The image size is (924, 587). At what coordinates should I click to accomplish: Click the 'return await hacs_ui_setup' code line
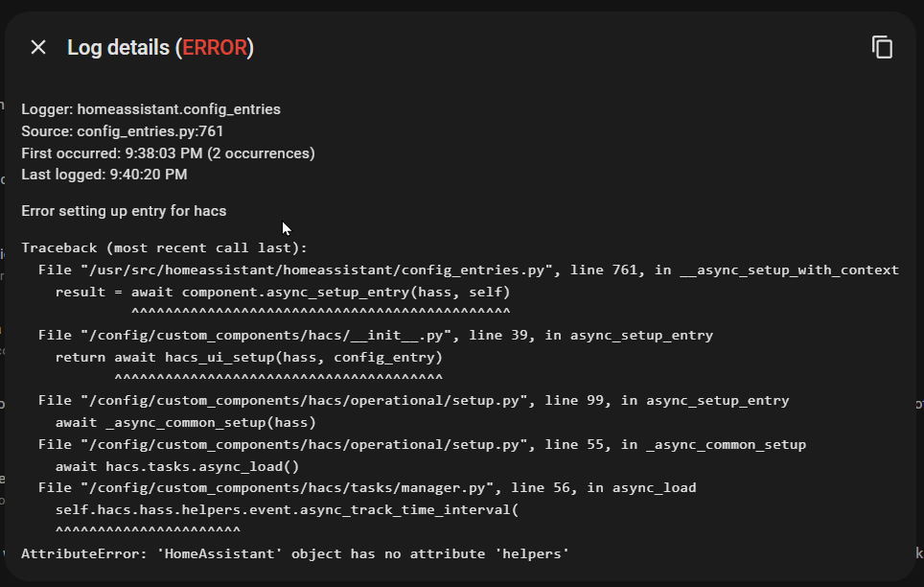(x=248, y=358)
